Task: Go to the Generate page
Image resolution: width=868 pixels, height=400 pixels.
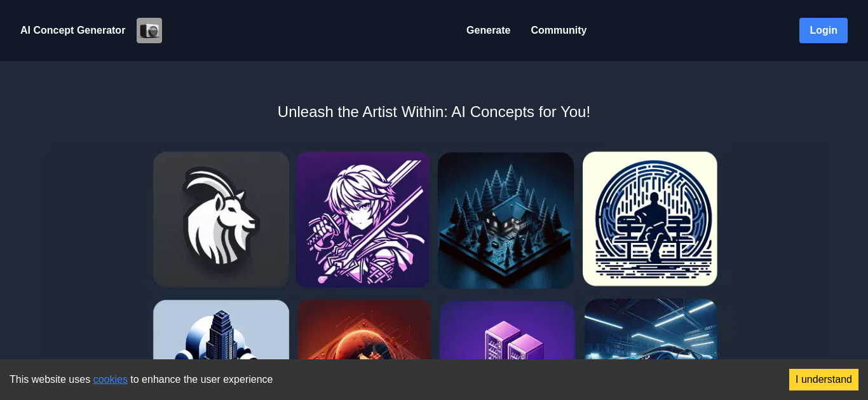Action: pos(488,31)
